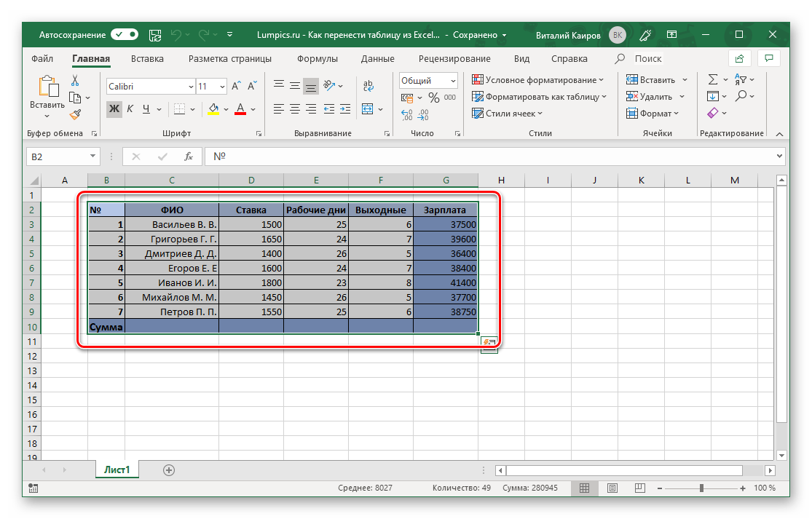Click the Align left icon
The height and width of the screenshot is (519, 812).
click(279, 109)
